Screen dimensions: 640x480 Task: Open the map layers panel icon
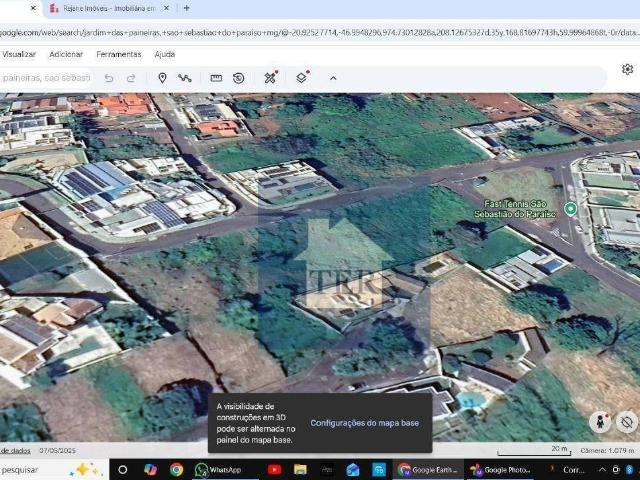(x=302, y=77)
